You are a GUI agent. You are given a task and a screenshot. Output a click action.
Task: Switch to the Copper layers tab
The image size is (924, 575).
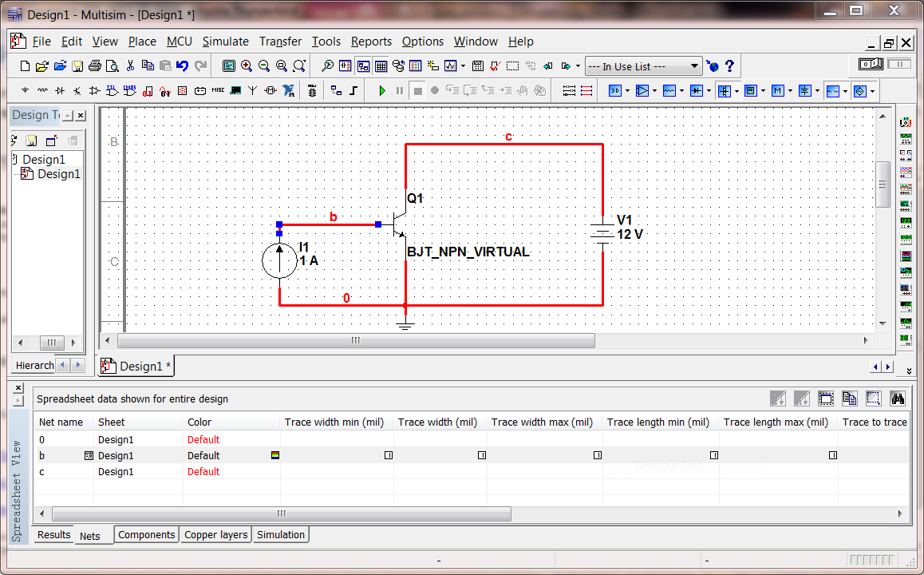215,534
